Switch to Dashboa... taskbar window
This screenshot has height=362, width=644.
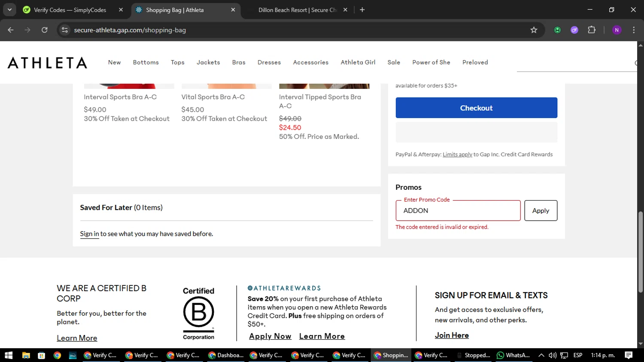(226, 355)
